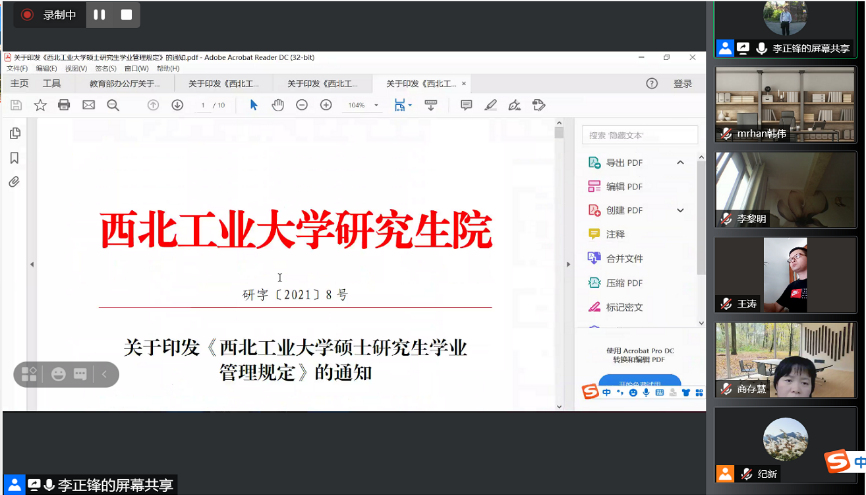Star the document as favorite
866x495 pixels.
coord(40,105)
